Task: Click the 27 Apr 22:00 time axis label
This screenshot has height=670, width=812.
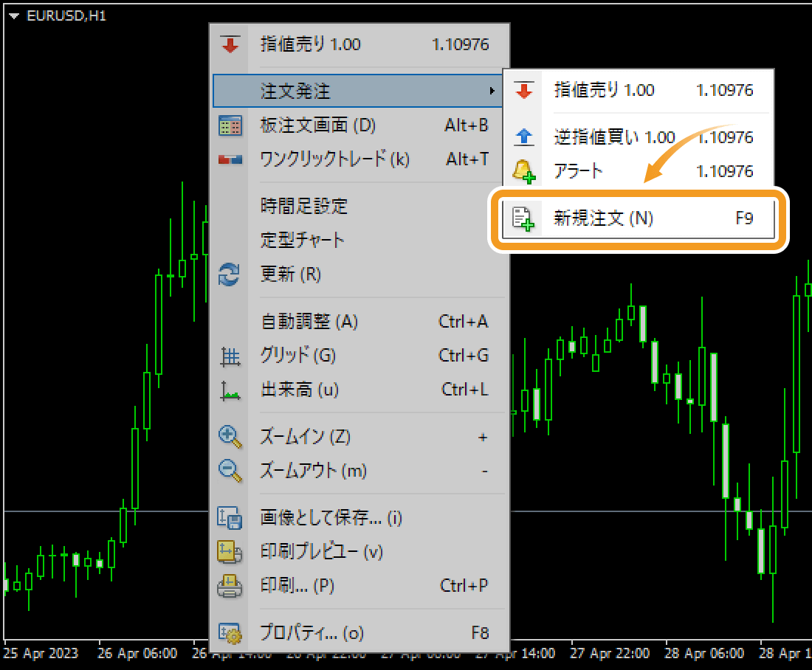Action: point(610,654)
